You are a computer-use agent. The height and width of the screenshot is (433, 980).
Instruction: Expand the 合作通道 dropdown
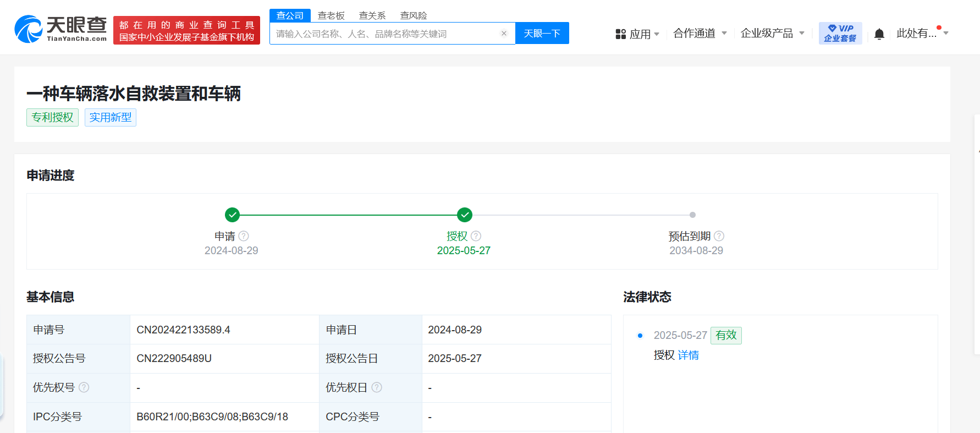tap(700, 34)
